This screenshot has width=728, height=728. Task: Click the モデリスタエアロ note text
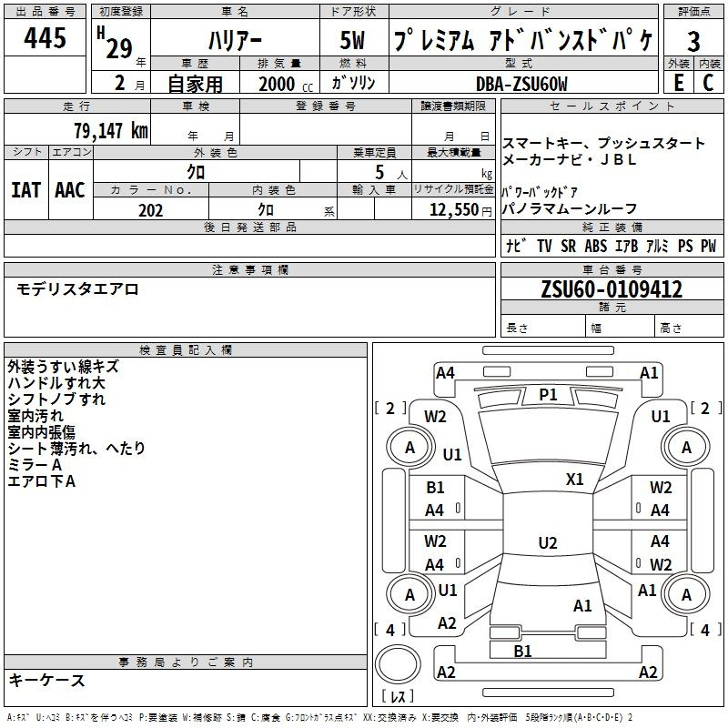77,289
